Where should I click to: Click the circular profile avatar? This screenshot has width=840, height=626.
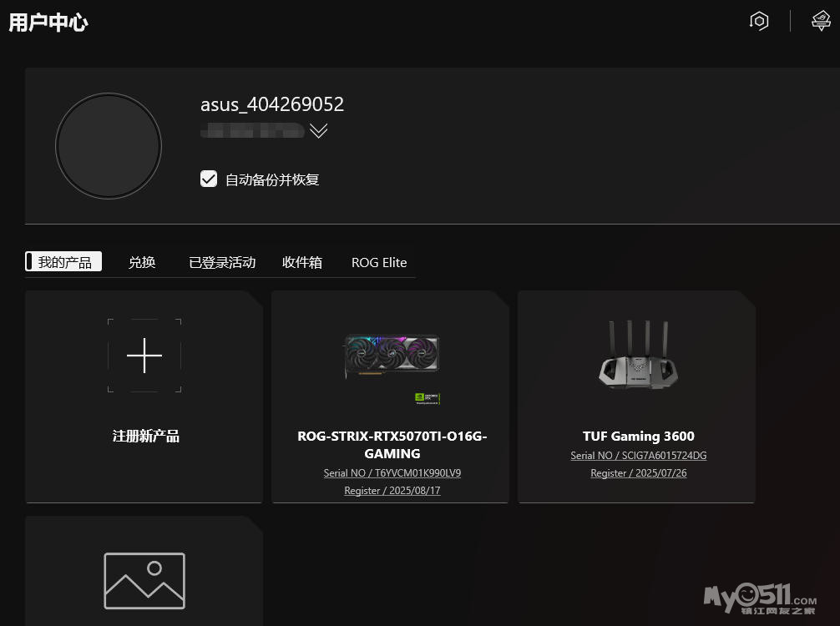pos(109,146)
